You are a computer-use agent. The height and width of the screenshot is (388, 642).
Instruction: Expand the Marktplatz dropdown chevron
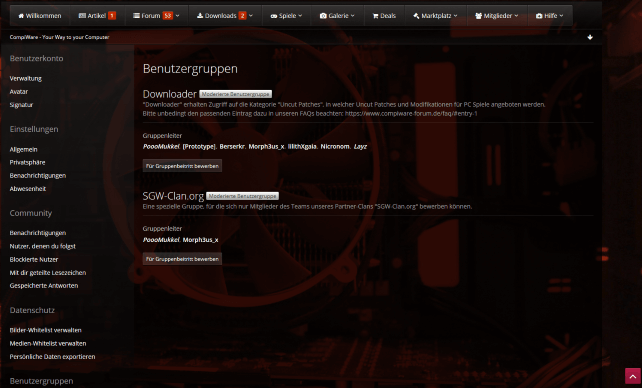click(x=455, y=16)
